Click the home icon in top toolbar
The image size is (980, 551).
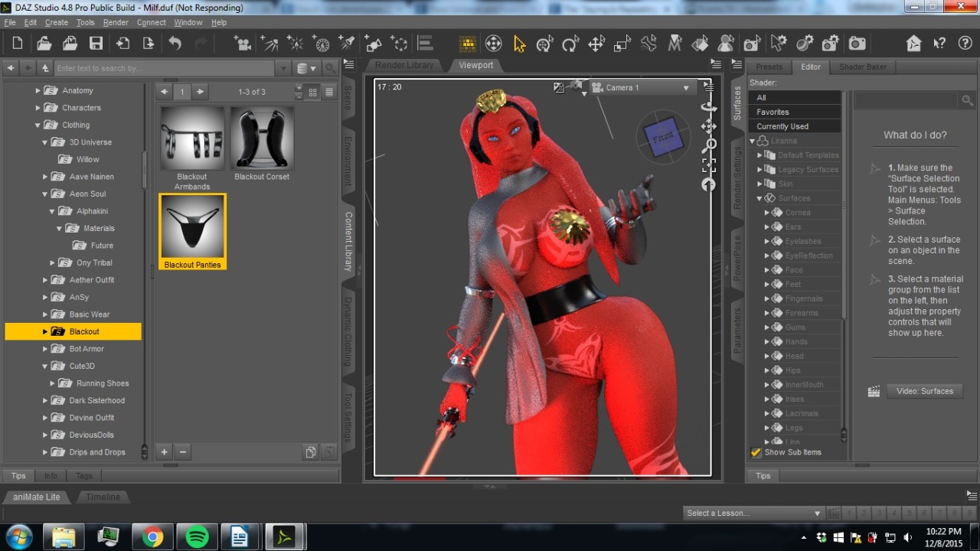coord(913,44)
